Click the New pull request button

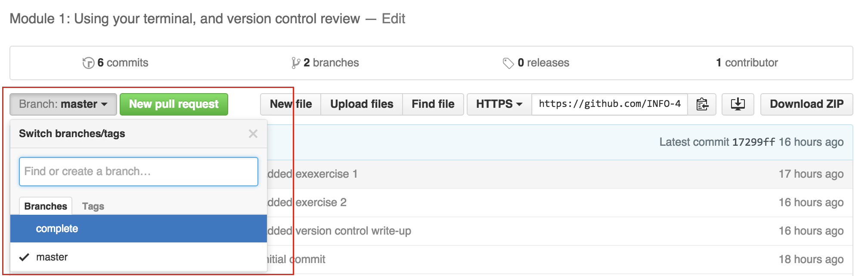[174, 104]
